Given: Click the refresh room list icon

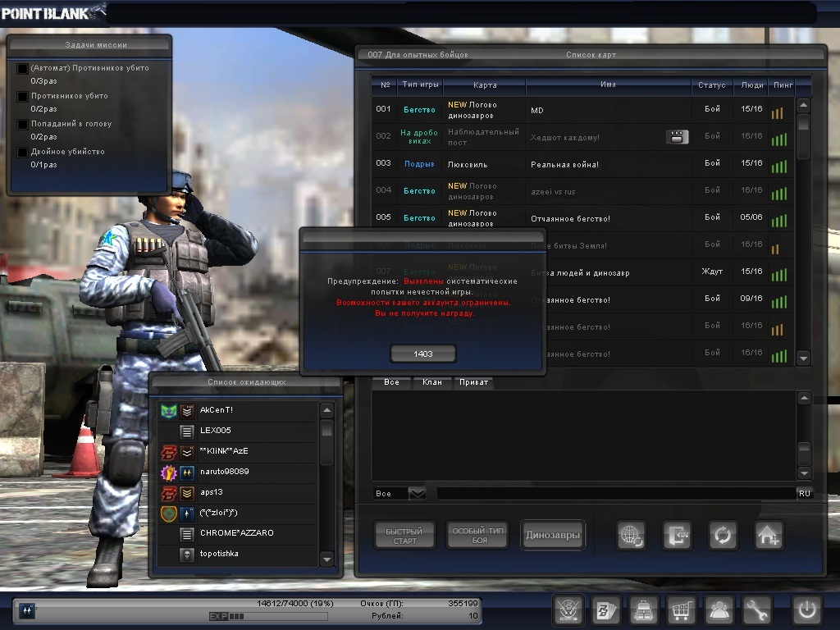Looking at the screenshot, I should click(723, 535).
